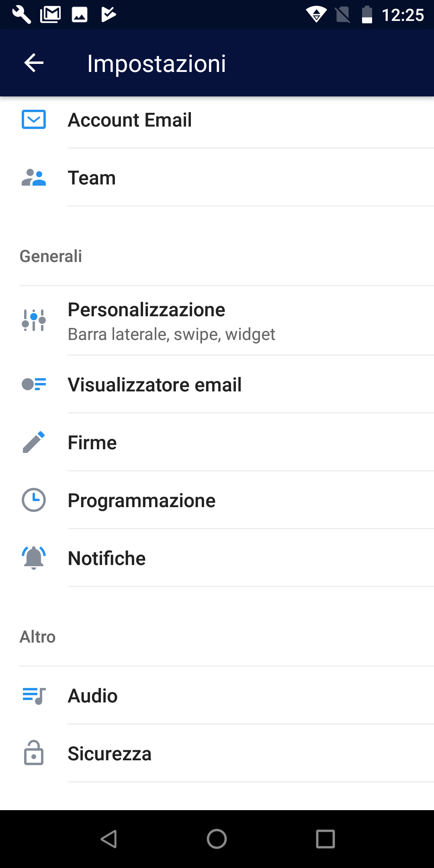Tap the padlock icon for Sicurezza
This screenshot has height=868, width=434.
click(34, 753)
